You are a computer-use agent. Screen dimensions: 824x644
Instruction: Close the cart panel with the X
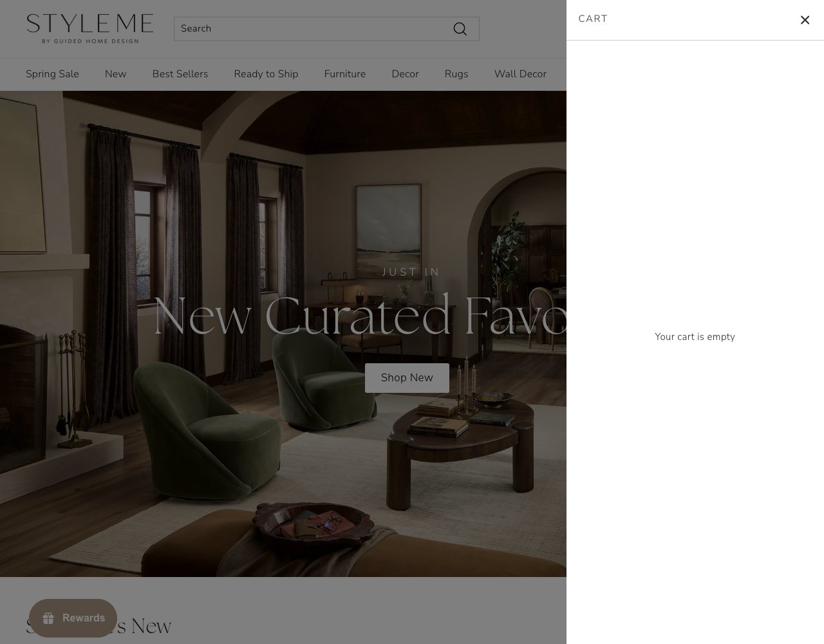(x=805, y=20)
